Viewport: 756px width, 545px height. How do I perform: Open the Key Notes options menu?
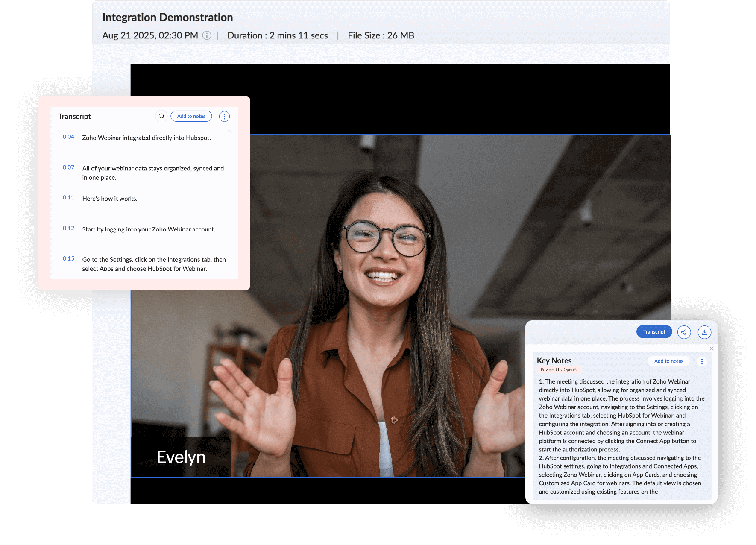pos(702,361)
